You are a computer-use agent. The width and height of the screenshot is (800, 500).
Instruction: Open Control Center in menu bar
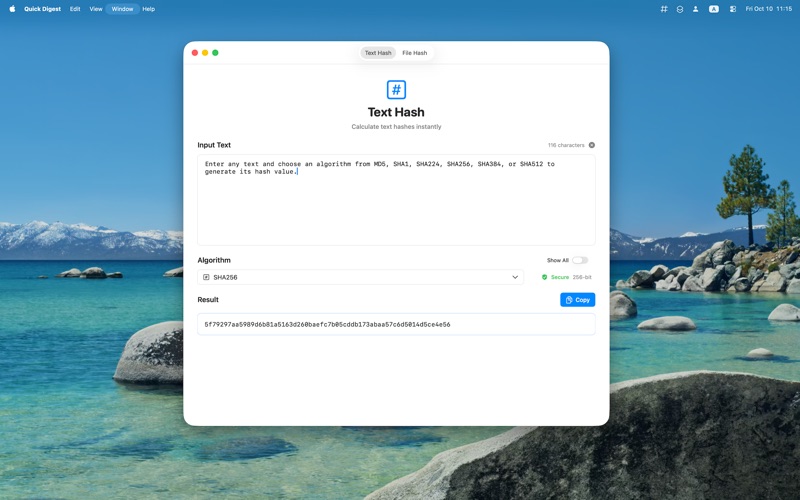tap(733, 9)
